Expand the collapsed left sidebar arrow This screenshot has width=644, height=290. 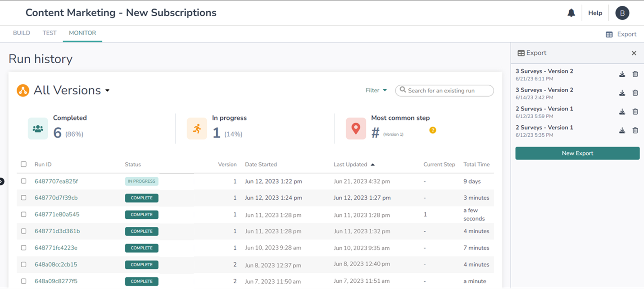1,181
